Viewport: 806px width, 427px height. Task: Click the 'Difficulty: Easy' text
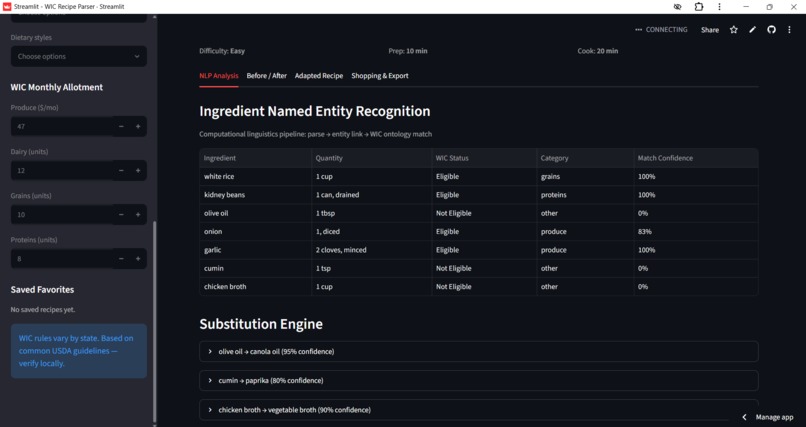coord(222,51)
